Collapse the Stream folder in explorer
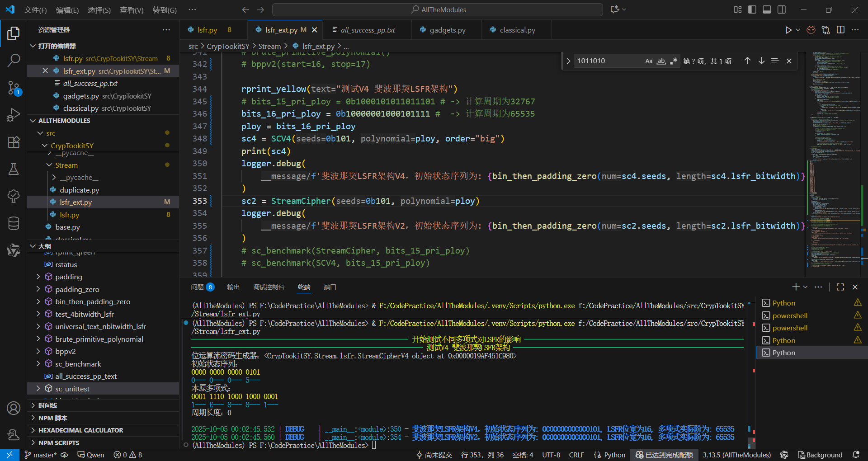 point(49,165)
